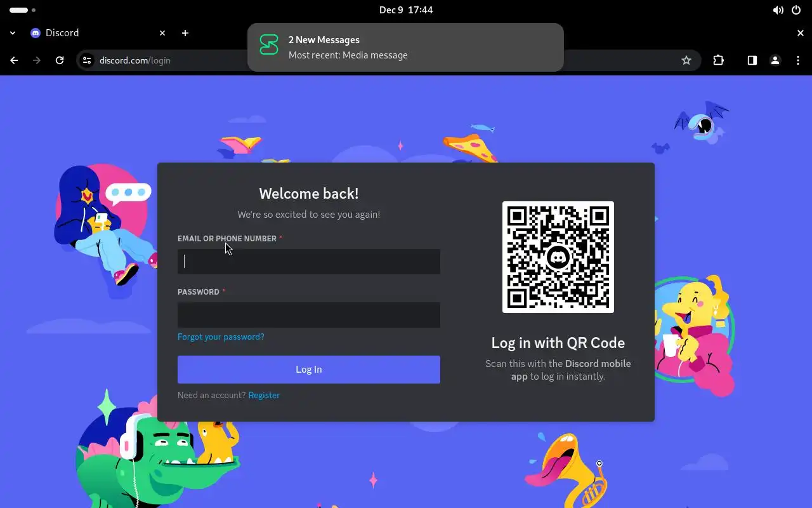Open the 2 New Messages notification
Screen dimensions: 812x508
[405, 47]
